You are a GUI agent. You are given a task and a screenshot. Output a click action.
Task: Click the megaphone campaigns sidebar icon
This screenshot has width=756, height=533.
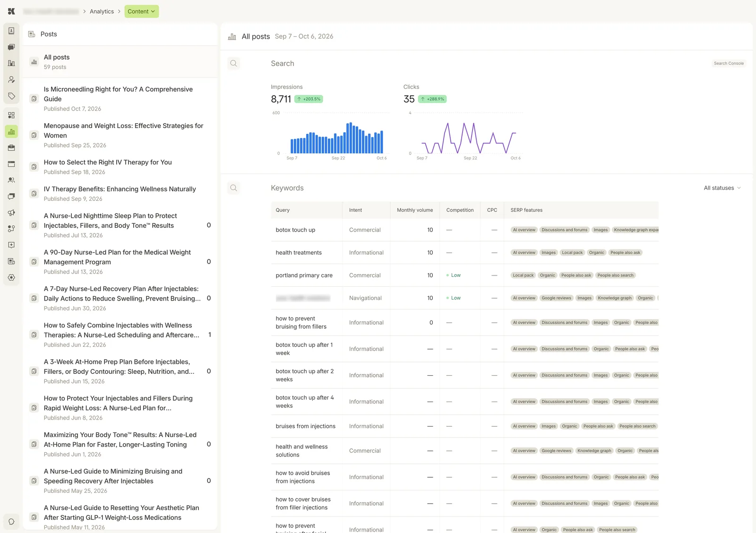pyautogui.click(x=11, y=213)
